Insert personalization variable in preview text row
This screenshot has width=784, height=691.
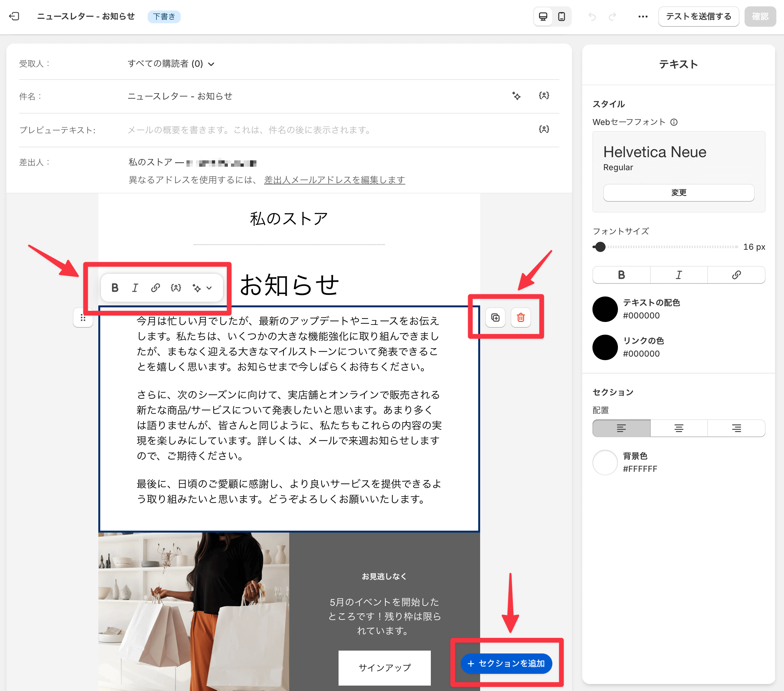(x=543, y=129)
